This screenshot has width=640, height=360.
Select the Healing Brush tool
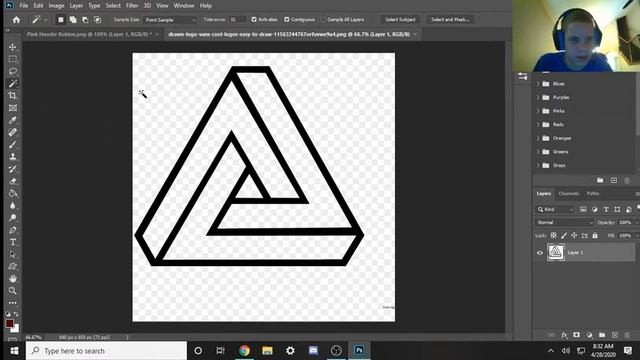13,132
